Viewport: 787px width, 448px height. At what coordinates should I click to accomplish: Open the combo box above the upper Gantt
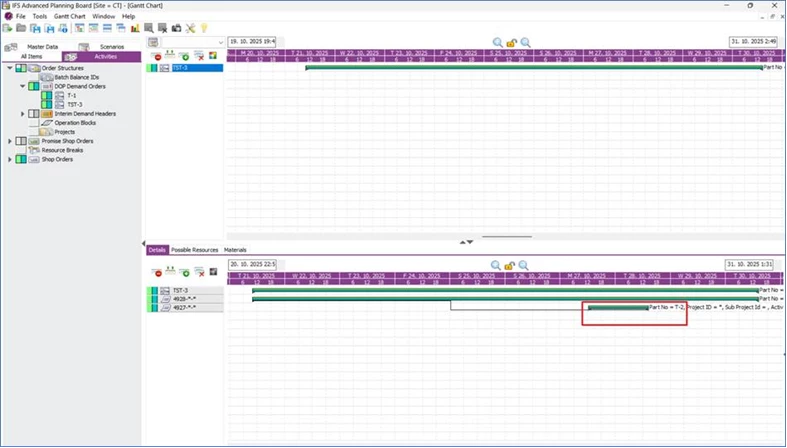[193, 43]
